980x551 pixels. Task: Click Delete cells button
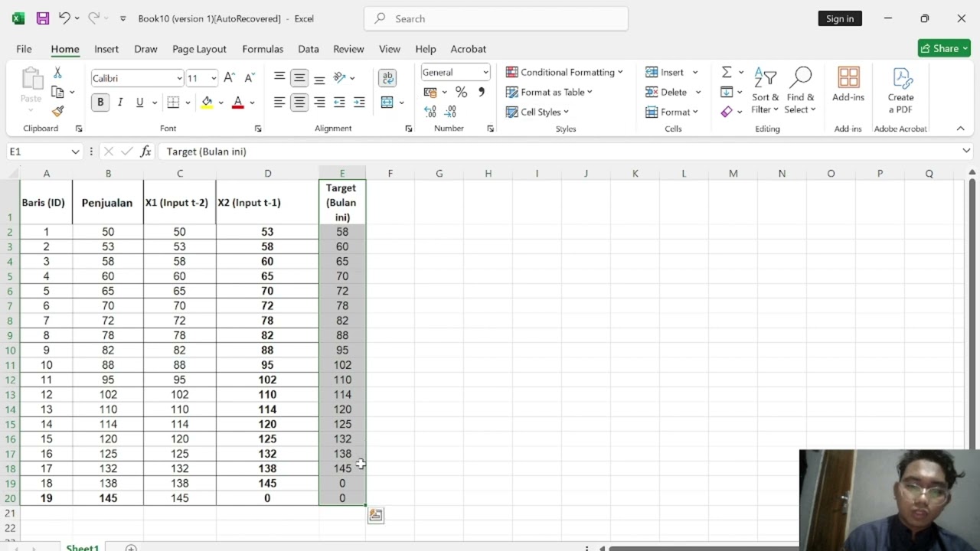pos(666,92)
